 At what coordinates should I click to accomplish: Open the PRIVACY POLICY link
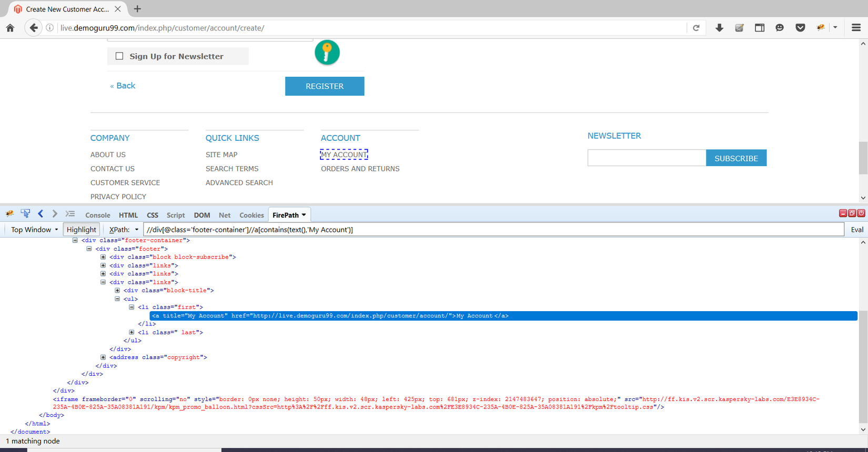tap(118, 197)
